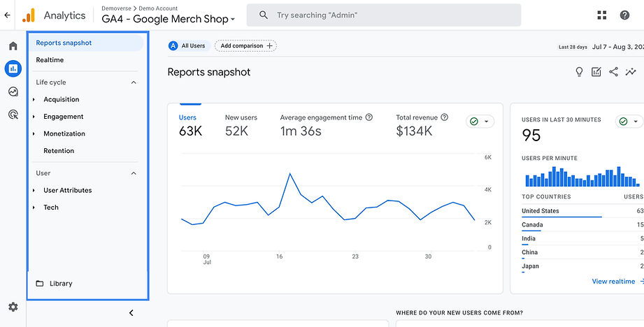Go to Home in the left rail
Screen dimensions: 644x327
coord(13,45)
